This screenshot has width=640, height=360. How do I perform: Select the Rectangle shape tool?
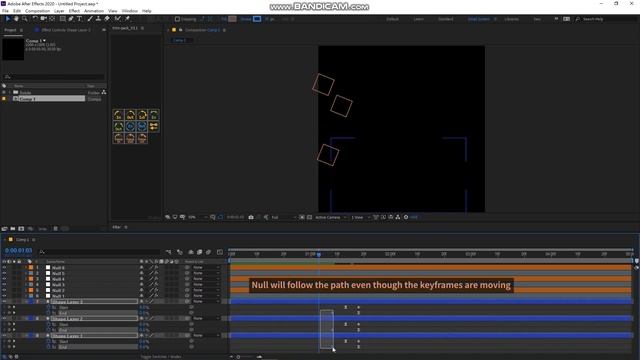click(x=62, y=19)
